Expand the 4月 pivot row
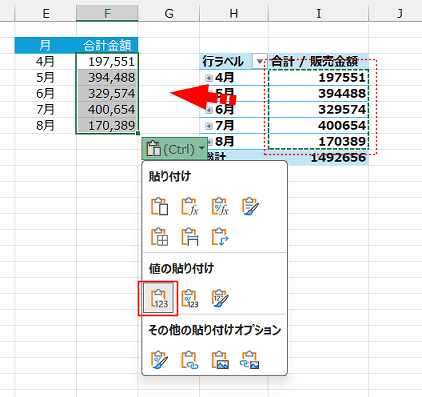Screen dimensions: 422x397 point(209,78)
